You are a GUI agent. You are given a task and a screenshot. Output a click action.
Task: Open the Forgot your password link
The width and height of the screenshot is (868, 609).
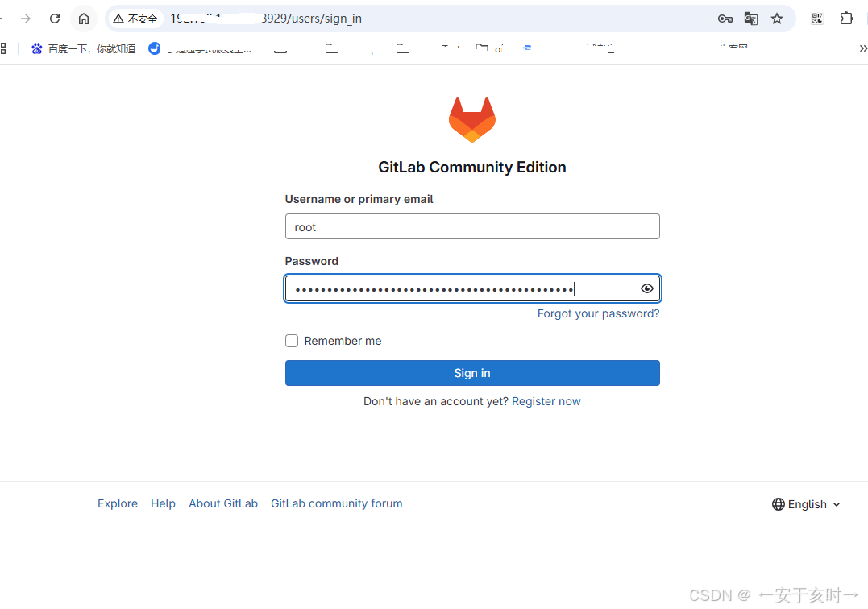pyautogui.click(x=598, y=313)
